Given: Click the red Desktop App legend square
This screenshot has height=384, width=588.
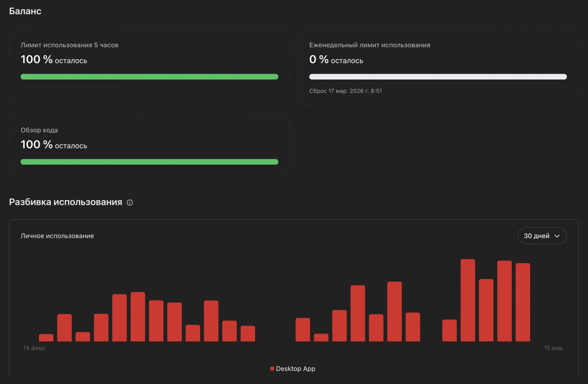Looking at the screenshot, I should (x=272, y=369).
